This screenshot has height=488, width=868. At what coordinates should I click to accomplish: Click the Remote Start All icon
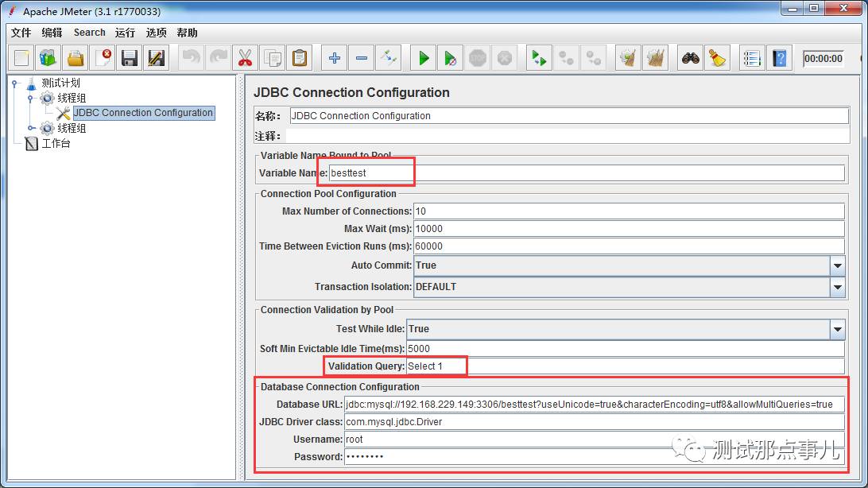click(x=539, y=58)
